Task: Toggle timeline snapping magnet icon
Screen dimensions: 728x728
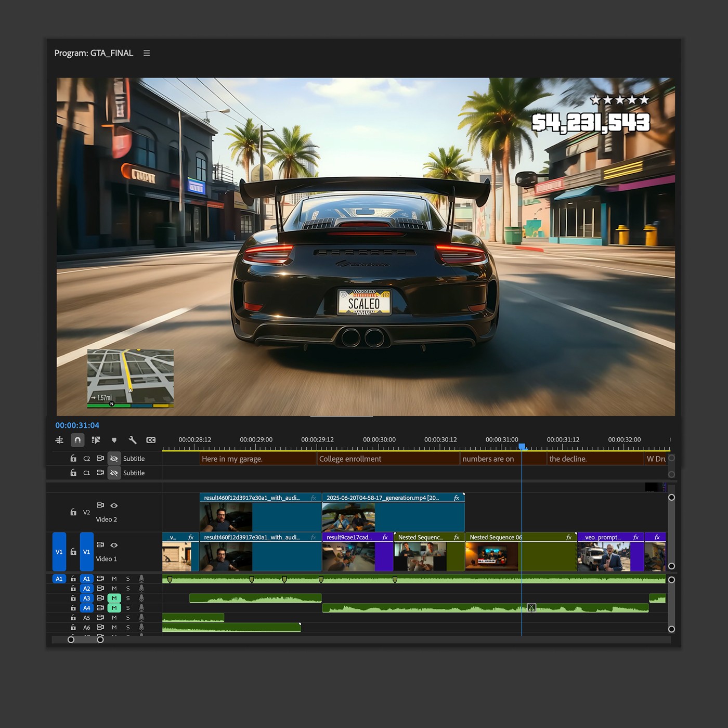Action: point(77,440)
